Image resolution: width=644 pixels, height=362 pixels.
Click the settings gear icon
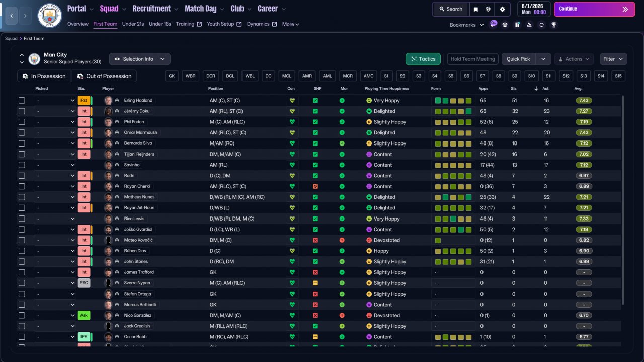click(502, 9)
